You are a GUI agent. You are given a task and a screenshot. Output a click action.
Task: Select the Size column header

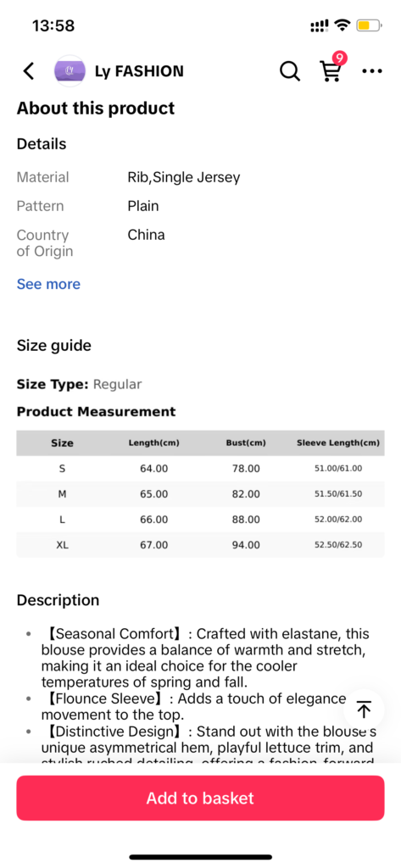62,442
